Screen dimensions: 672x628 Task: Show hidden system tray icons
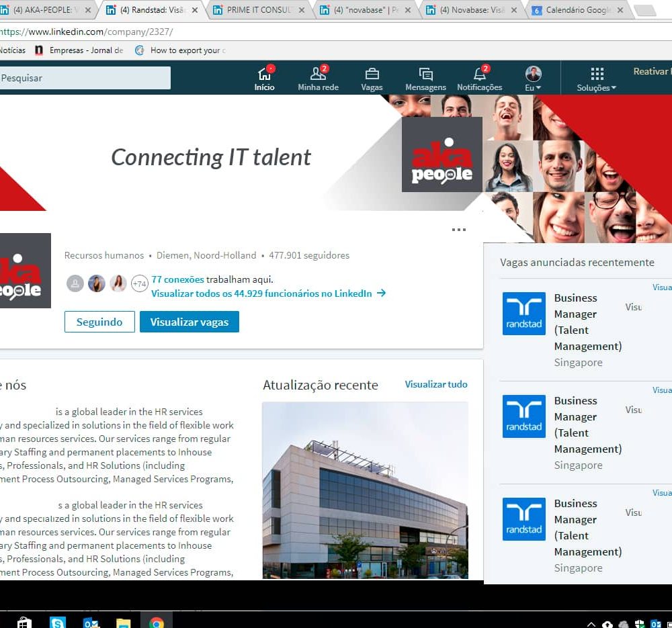[591, 624]
